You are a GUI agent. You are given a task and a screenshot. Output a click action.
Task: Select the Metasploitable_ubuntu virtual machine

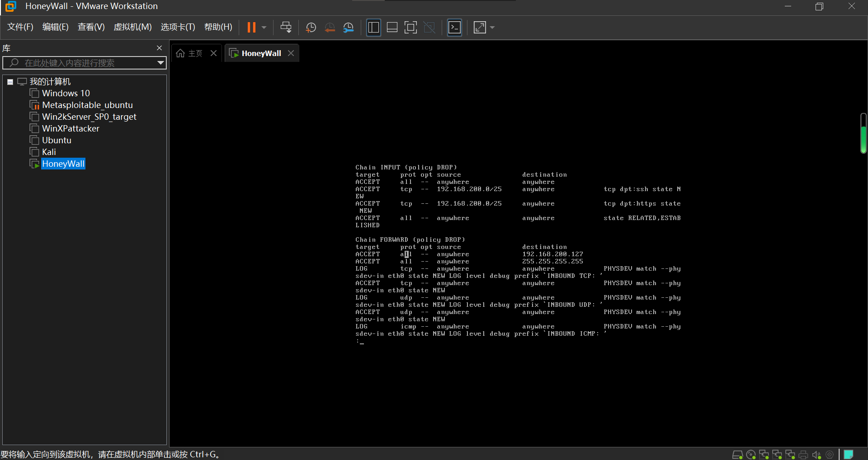87,105
